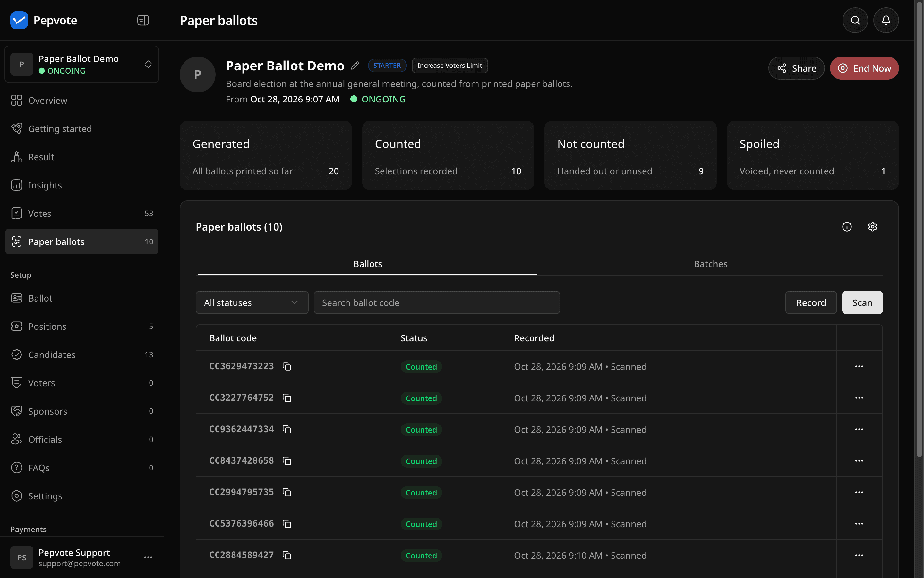Open Insights in sidebar
This screenshot has height=578, width=924.
coord(82,185)
